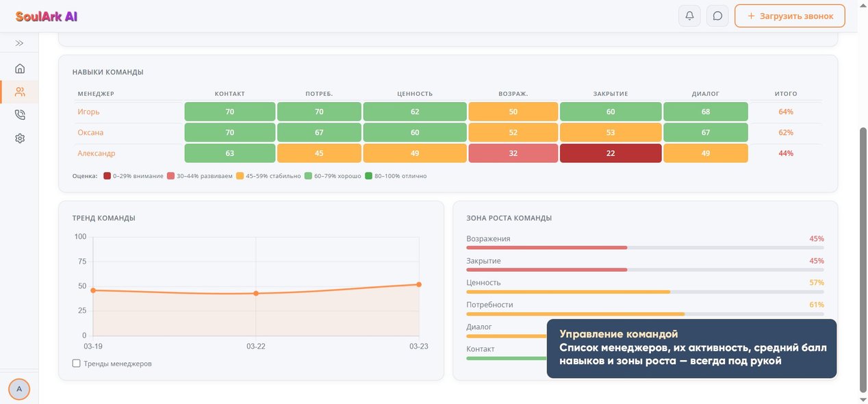Click the Ценность progress bar at 57%
This screenshot has height=404, width=868.
tap(645, 292)
